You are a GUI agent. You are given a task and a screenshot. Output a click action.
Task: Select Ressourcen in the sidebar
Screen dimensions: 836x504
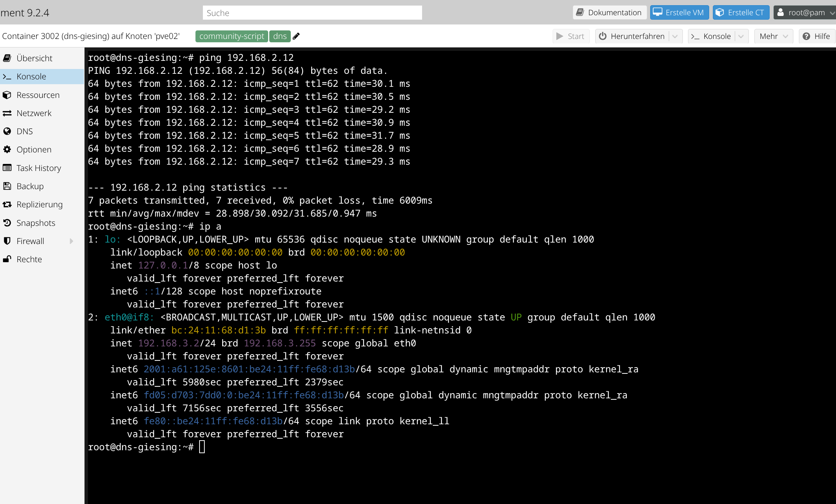42,95
